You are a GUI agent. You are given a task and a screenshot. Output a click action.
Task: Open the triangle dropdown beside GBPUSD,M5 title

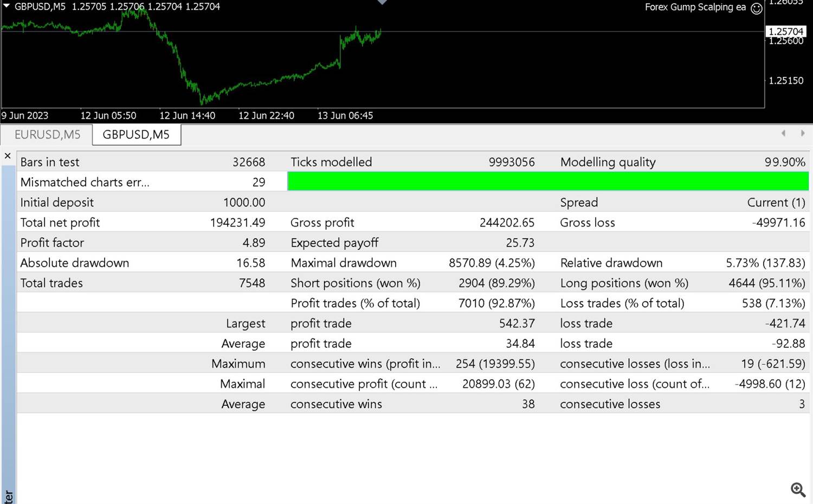pos(7,6)
